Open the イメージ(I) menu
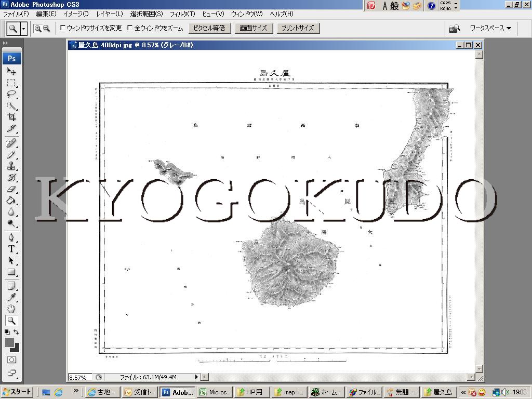Viewport: 532px width, 399px height. pos(76,14)
